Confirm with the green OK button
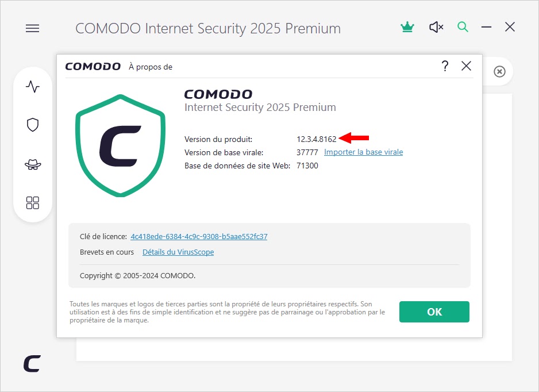Image resolution: width=539 pixels, height=392 pixels. [434, 312]
